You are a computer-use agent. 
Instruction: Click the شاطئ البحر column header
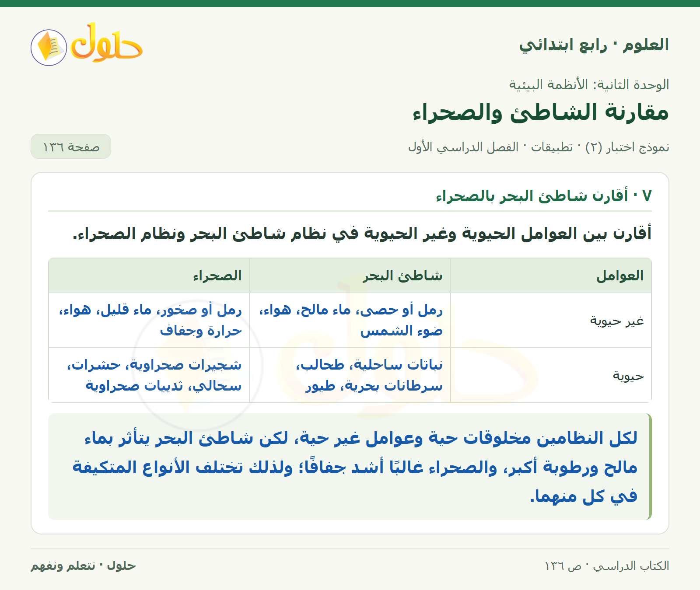click(x=350, y=276)
